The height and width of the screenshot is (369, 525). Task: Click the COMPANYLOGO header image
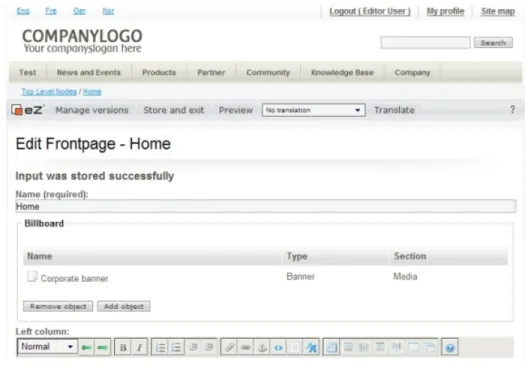[x=82, y=41]
